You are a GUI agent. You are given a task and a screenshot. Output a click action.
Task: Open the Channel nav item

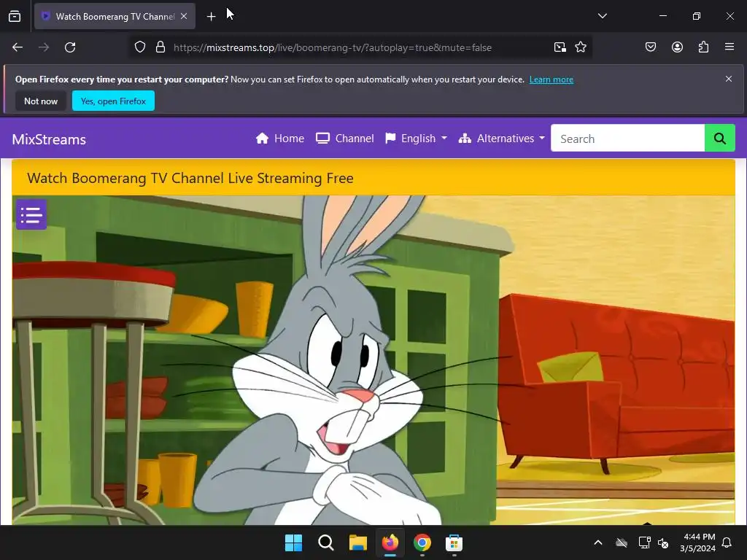click(345, 139)
